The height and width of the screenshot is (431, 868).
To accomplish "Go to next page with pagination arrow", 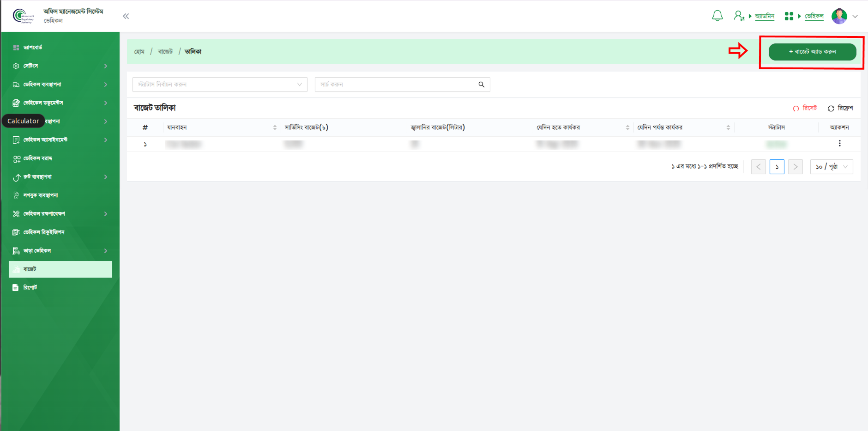I will pos(795,167).
